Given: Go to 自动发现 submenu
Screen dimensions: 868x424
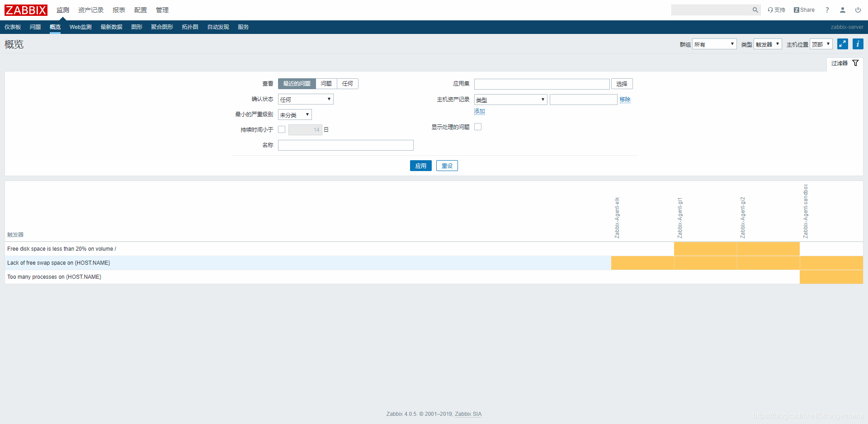Looking at the screenshot, I should (x=218, y=27).
